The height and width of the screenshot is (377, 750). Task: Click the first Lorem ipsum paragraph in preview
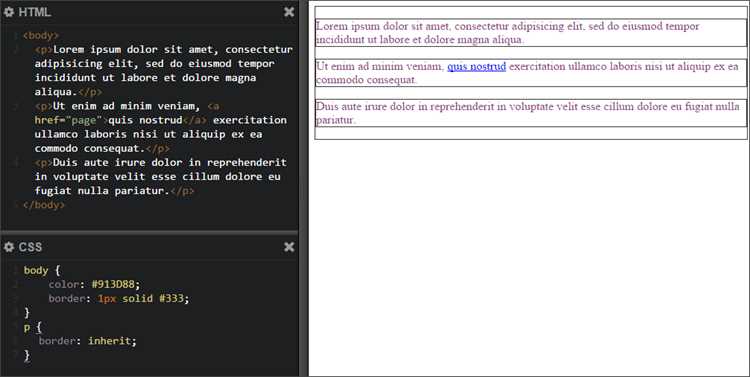click(x=531, y=33)
